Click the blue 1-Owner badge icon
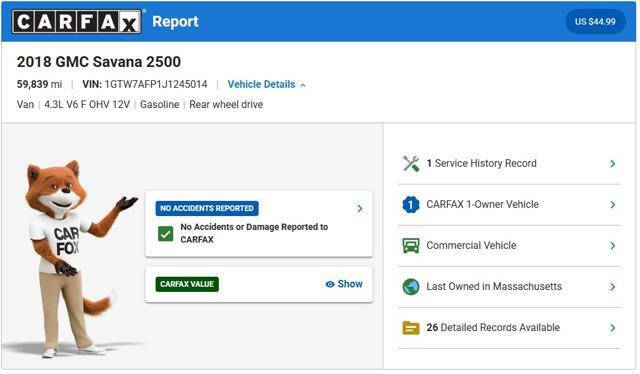Image resolution: width=640 pixels, height=374 pixels. pos(411,205)
